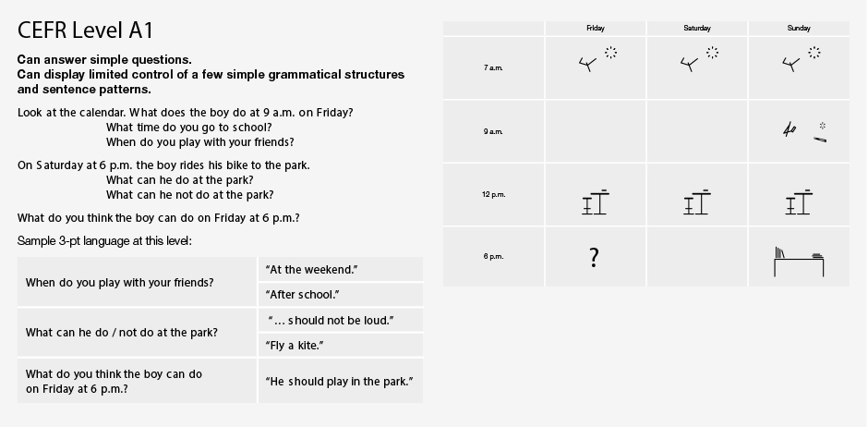Select the Saturday column header
Screen dimensions: 868x427
pyautogui.click(x=697, y=29)
